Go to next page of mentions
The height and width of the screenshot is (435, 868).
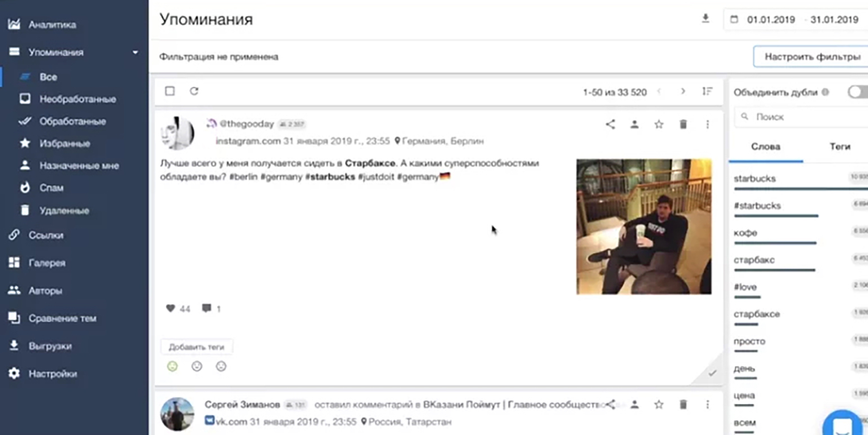pos(683,91)
